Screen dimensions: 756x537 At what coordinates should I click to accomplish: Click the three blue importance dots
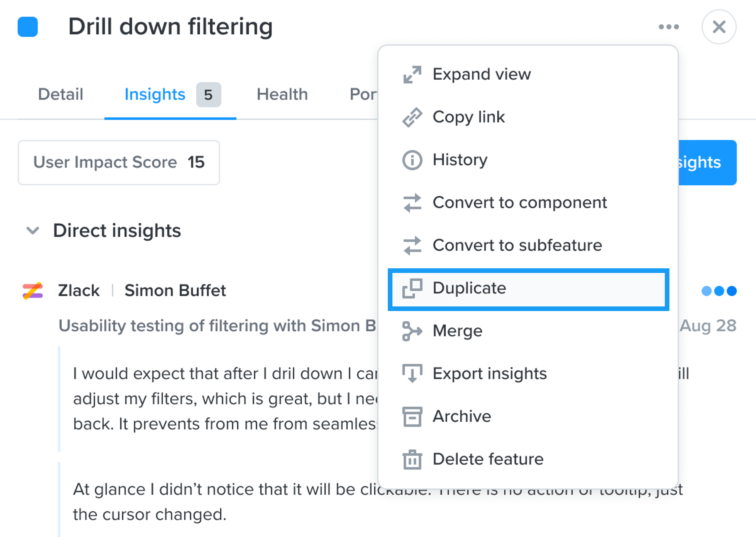click(719, 291)
